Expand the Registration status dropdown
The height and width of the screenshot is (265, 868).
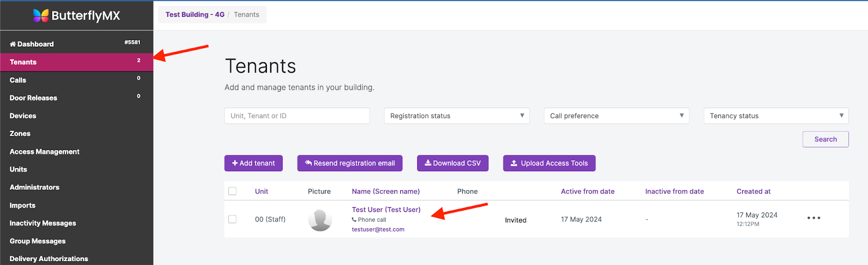(456, 116)
